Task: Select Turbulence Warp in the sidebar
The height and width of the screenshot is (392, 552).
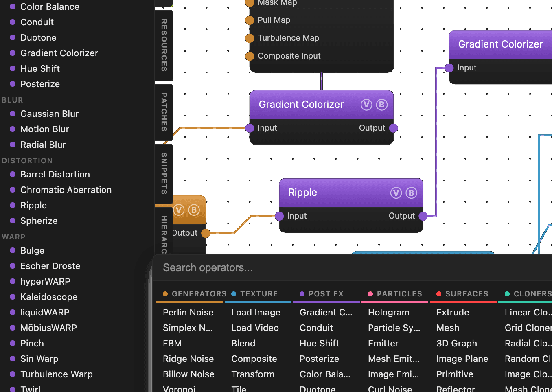Action: [x=57, y=374]
